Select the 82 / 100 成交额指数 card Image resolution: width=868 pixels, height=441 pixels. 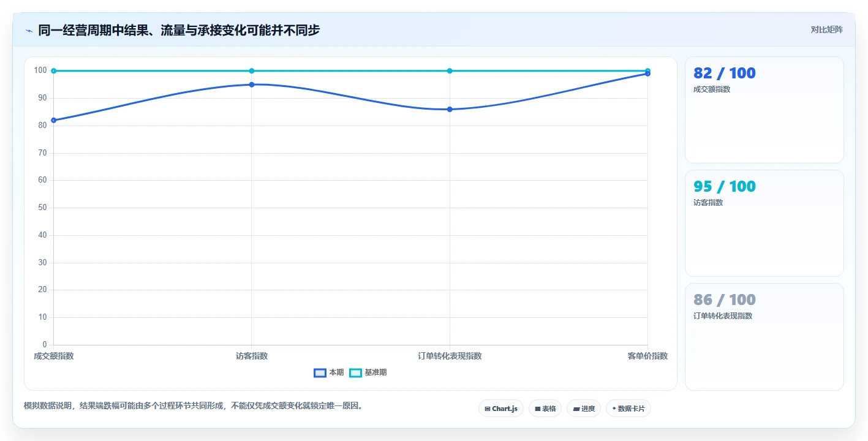(764, 110)
